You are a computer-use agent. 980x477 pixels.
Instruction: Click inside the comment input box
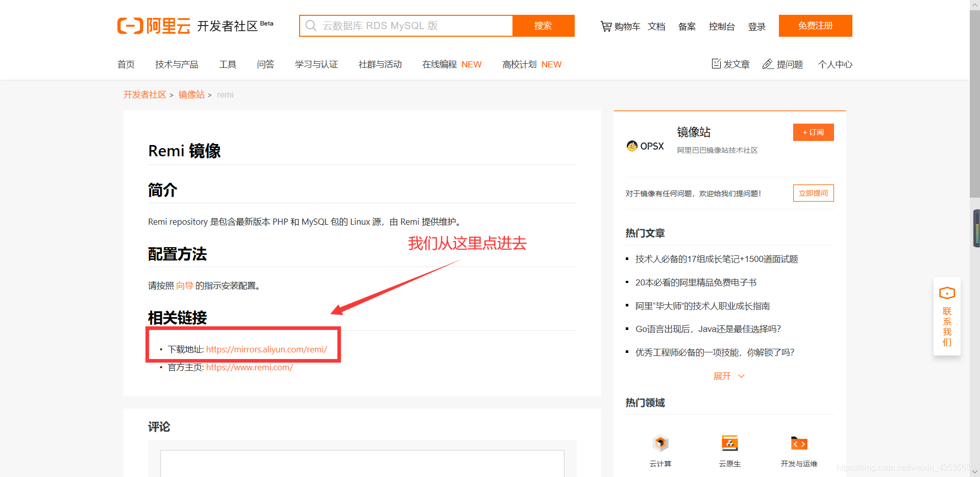coord(361,465)
